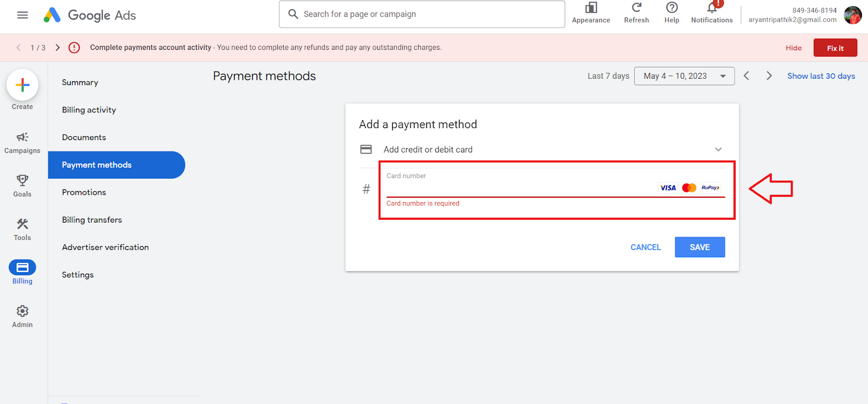Click the Create plus button

click(22, 85)
